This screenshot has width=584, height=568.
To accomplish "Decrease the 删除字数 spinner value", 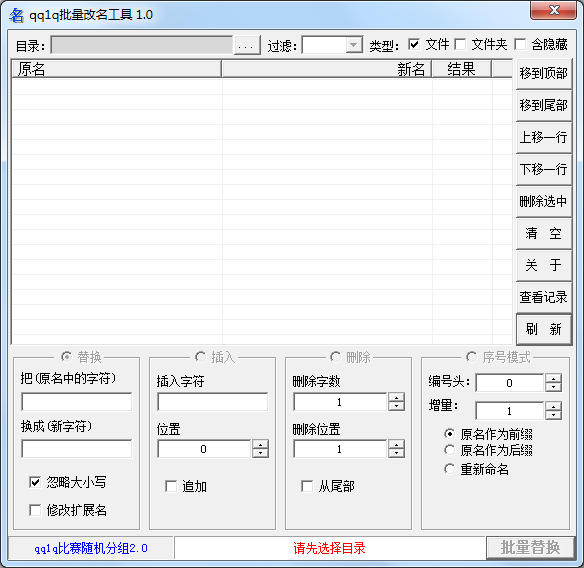I will click(396, 406).
